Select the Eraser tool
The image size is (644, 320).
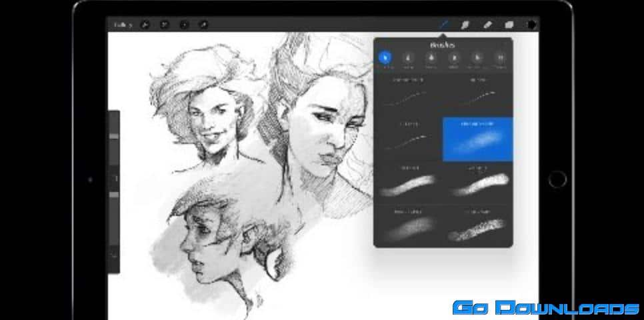tap(487, 25)
